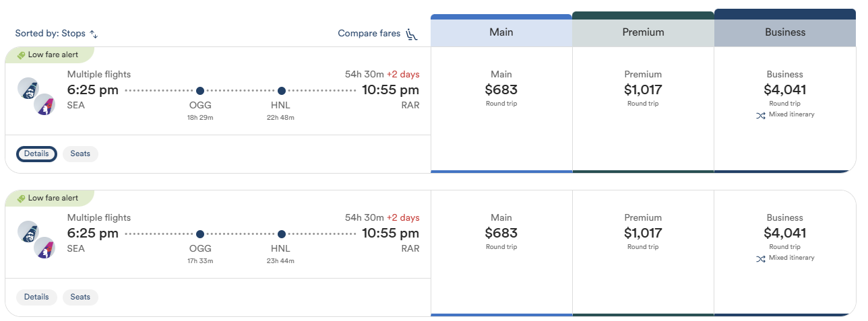Image resolution: width=868 pixels, height=321 pixels.
Task: Expand Details for the first flight
Action: click(x=36, y=153)
